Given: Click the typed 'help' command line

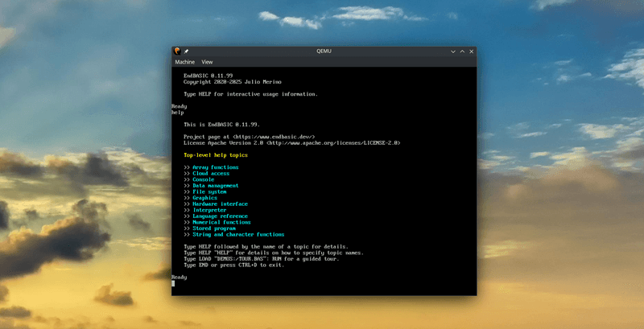Looking at the screenshot, I should (177, 113).
